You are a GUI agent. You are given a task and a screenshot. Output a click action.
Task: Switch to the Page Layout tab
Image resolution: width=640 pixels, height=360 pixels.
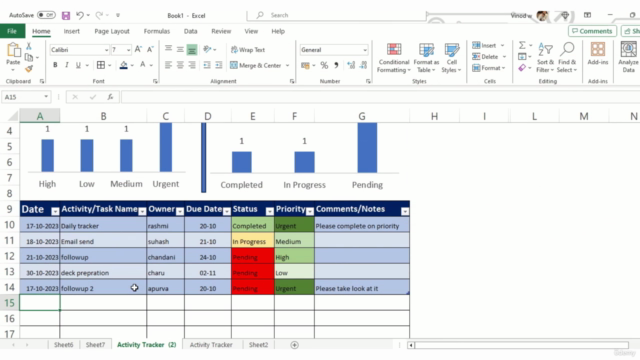click(112, 31)
